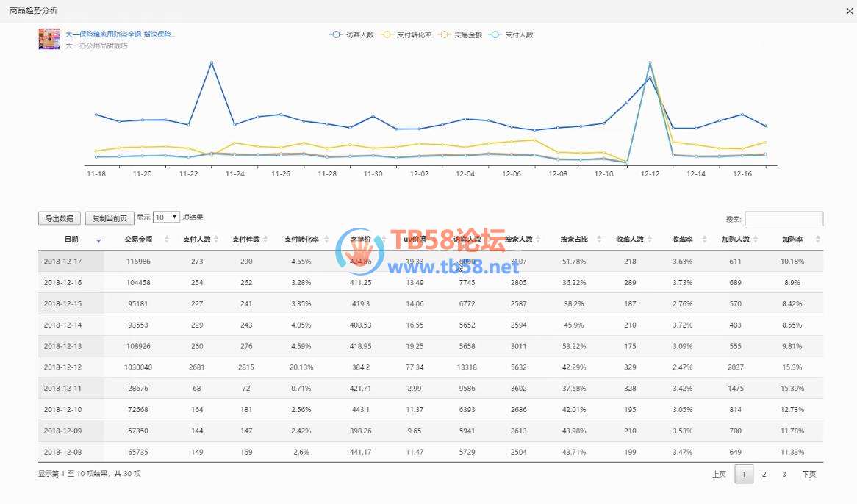Click the 大一办公用品旗舰店 shop name
Screen dimensions: 857x504
(x=97, y=46)
